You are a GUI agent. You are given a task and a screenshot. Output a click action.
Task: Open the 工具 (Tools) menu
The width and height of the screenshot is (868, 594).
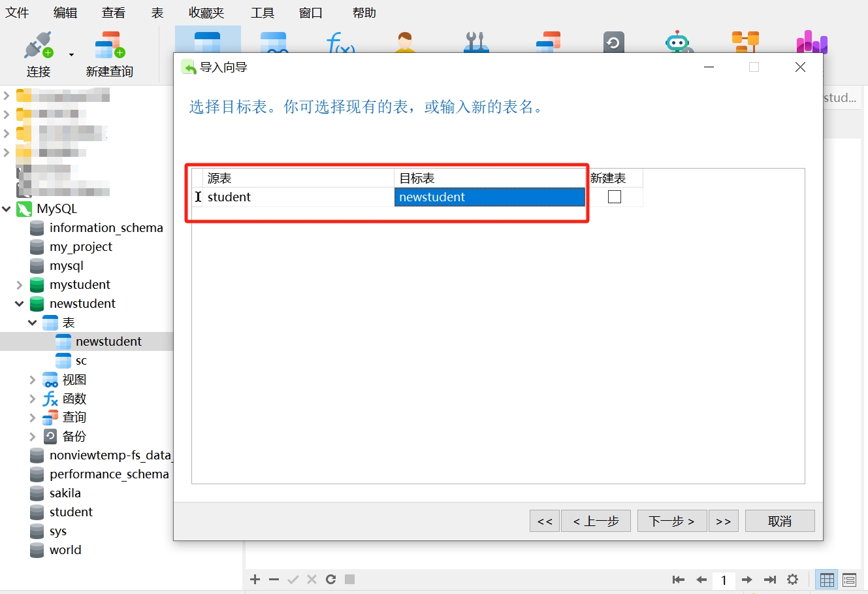pyautogui.click(x=263, y=13)
